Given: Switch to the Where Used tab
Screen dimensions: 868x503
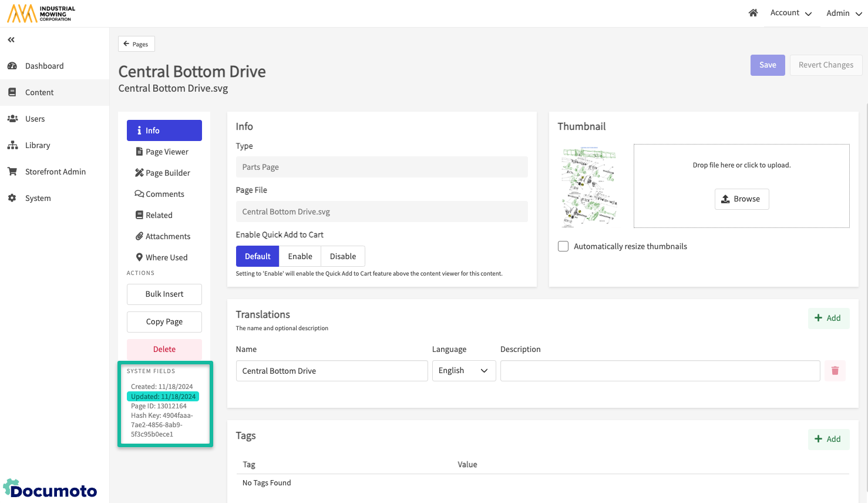Looking at the screenshot, I should pyautogui.click(x=166, y=257).
